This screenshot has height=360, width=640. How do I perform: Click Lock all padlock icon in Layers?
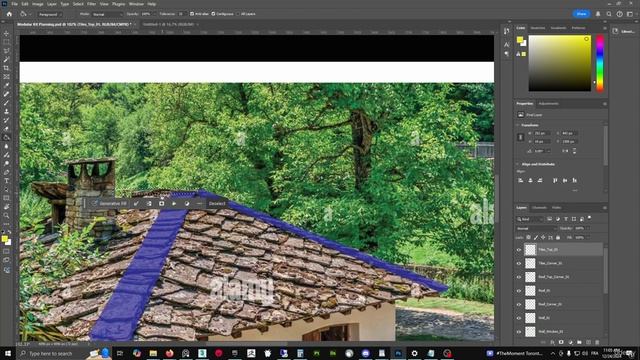pyautogui.click(x=558, y=237)
